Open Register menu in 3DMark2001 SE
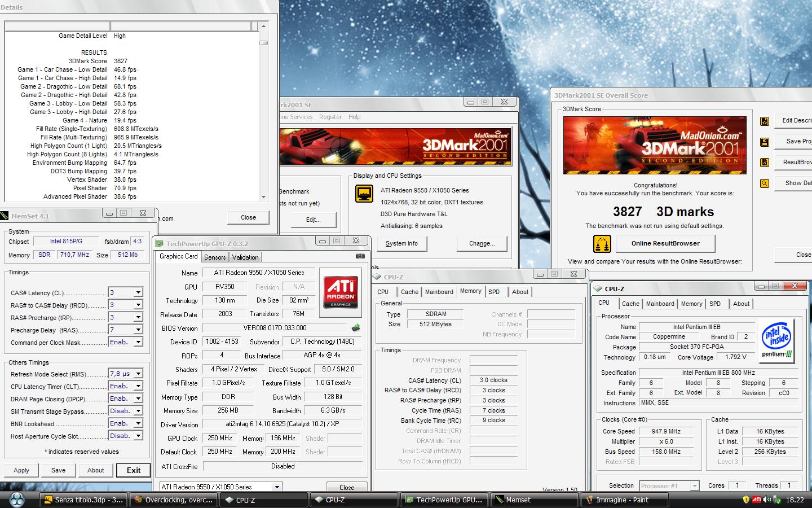The width and height of the screenshot is (812, 508). tap(330, 117)
